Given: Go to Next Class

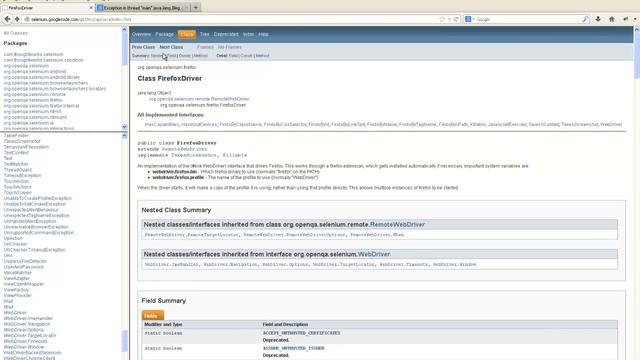Looking at the screenshot, I should pyautogui.click(x=171, y=47).
